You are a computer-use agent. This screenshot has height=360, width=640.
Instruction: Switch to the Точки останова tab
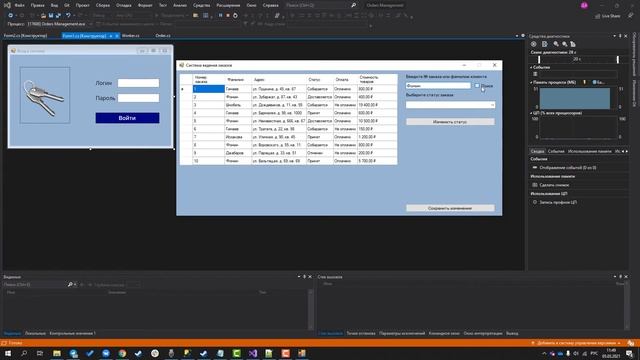pos(361,333)
